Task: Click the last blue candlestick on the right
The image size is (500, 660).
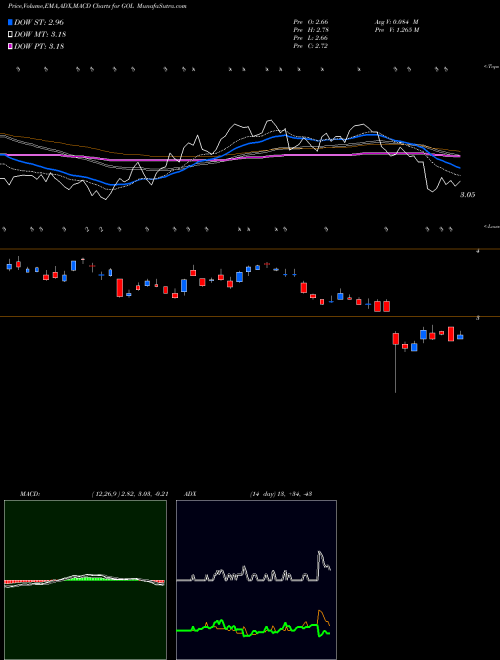Action: pyautogui.click(x=460, y=336)
